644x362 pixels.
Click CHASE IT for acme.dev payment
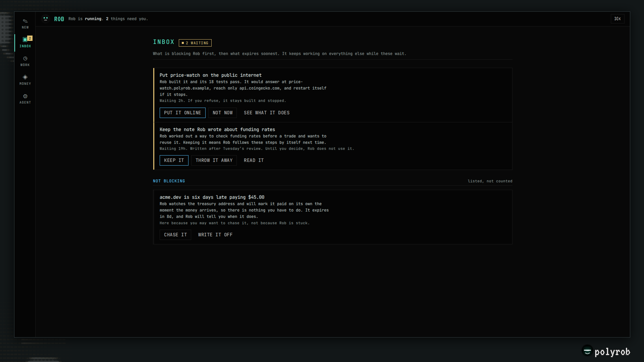[175, 235]
